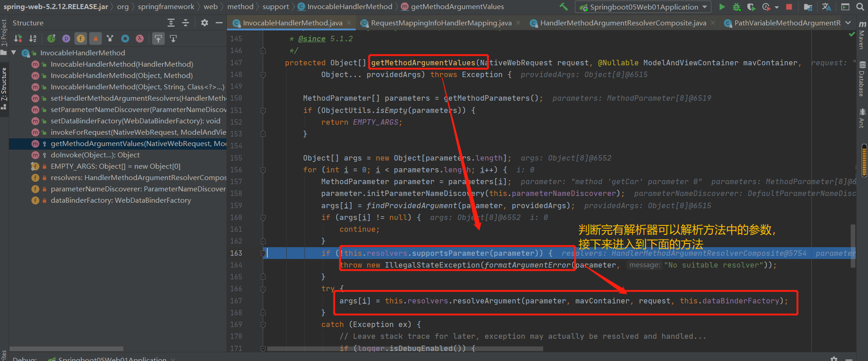Open the Project Structure dialog icon
This screenshot has height=361, width=868.
(x=808, y=7)
